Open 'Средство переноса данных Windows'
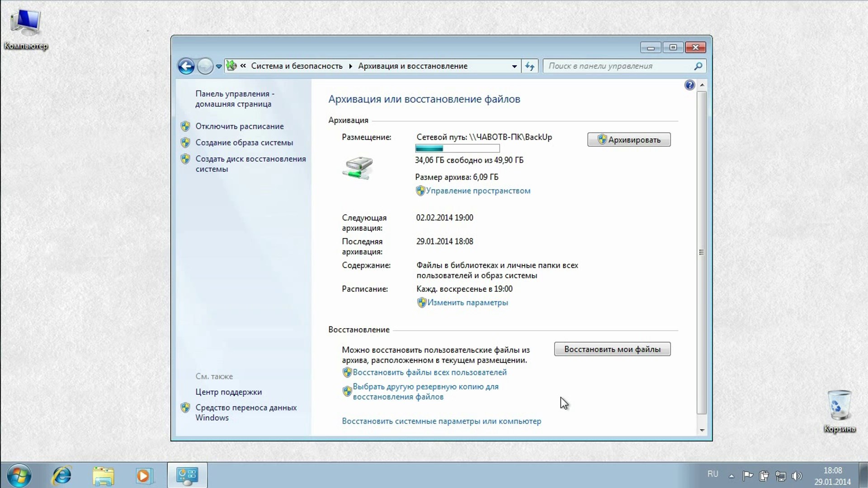The height and width of the screenshot is (488, 868). (246, 412)
